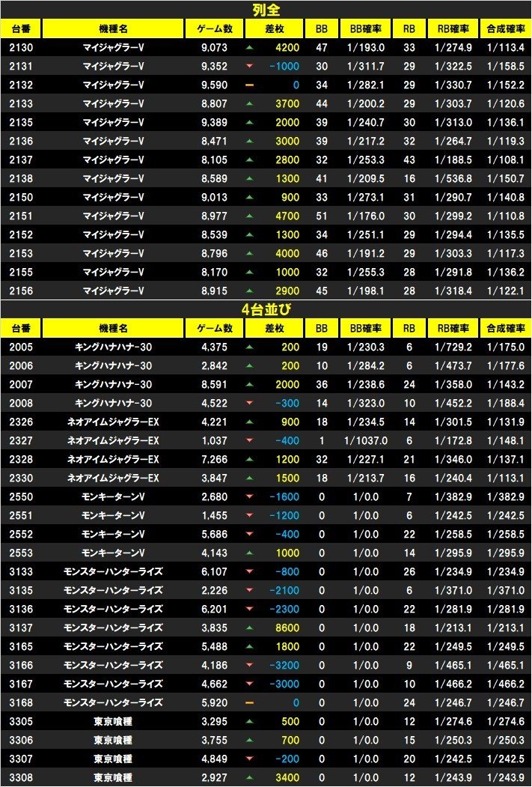The width and height of the screenshot is (532, 787).
Task: Click the RB probability 1/536.8
Action: pyautogui.click(x=453, y=179)
